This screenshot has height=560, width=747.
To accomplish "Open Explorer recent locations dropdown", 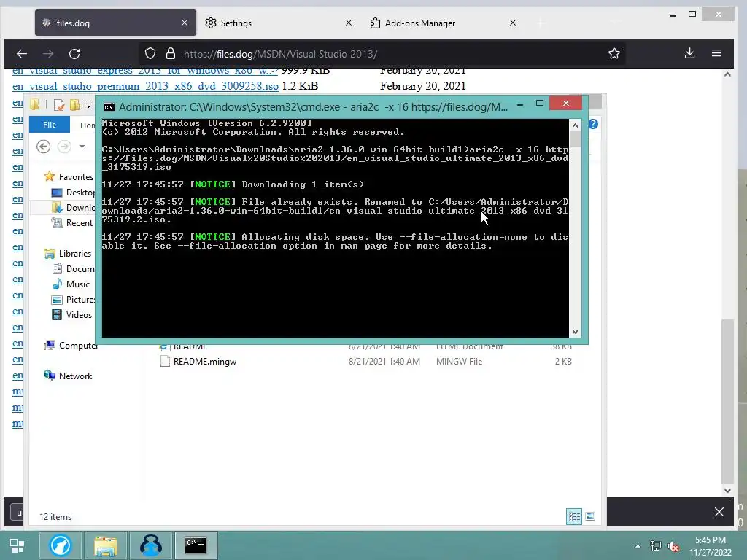I will click(x=82, y=147).
